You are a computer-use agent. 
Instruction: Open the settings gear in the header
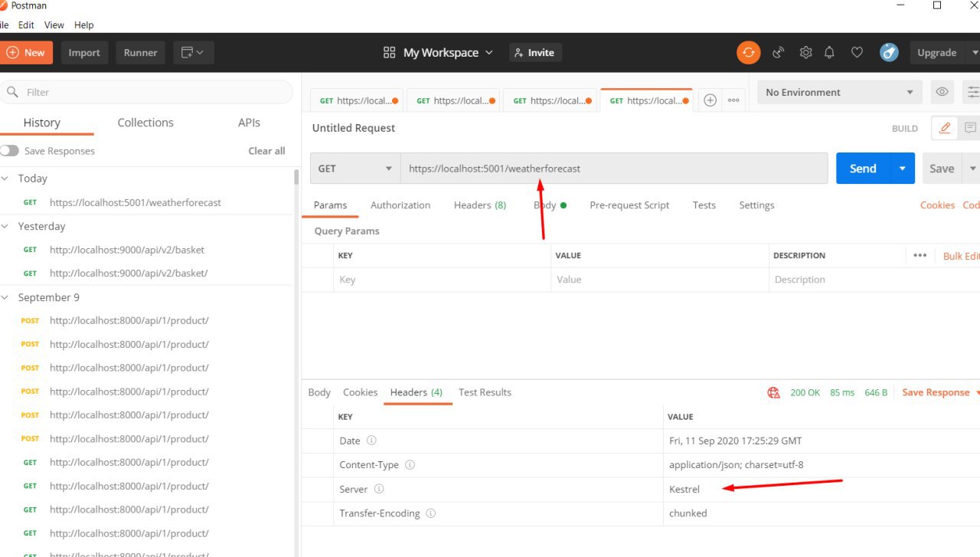(x=805, y=53)
